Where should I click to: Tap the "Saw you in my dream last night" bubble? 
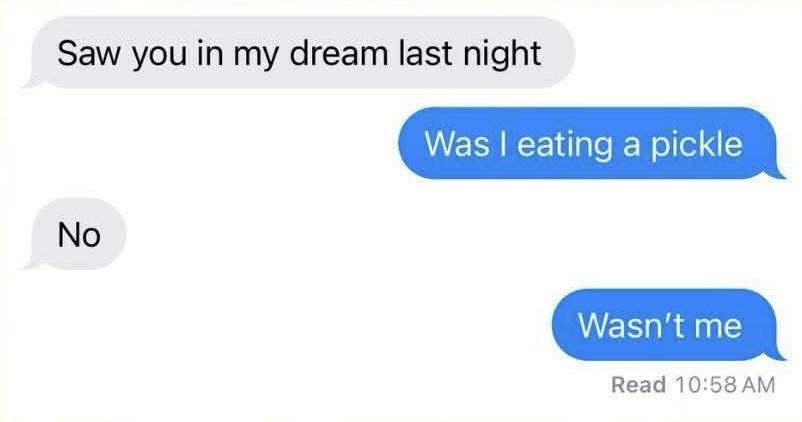[x=301, y=53]
